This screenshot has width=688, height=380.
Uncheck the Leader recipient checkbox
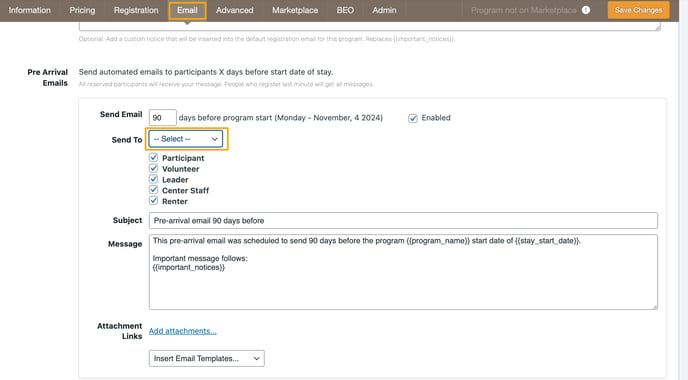point(153,179)
